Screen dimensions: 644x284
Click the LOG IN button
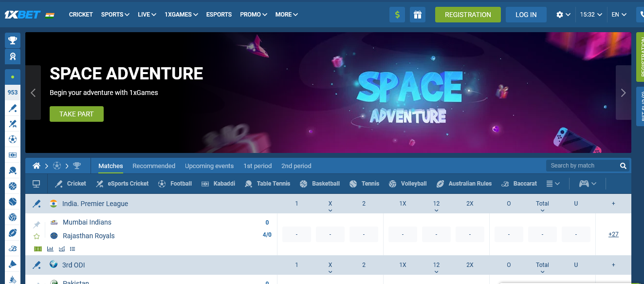[526, 15]
